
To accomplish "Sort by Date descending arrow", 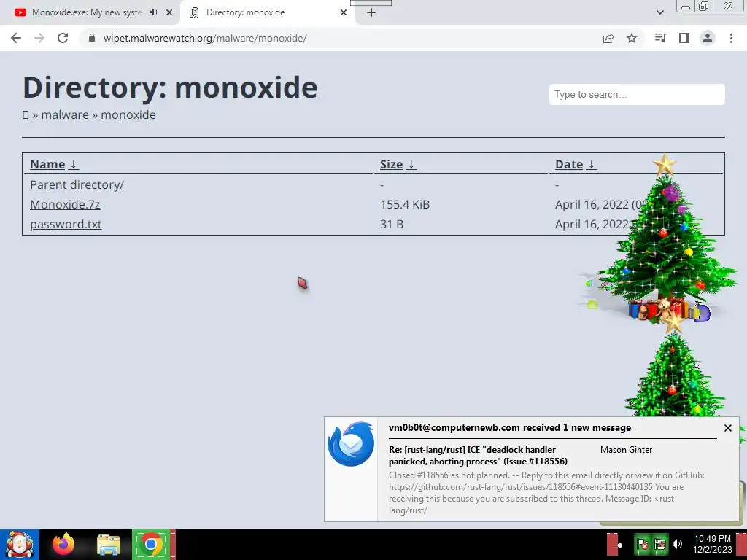I will (x=591, y=164).
